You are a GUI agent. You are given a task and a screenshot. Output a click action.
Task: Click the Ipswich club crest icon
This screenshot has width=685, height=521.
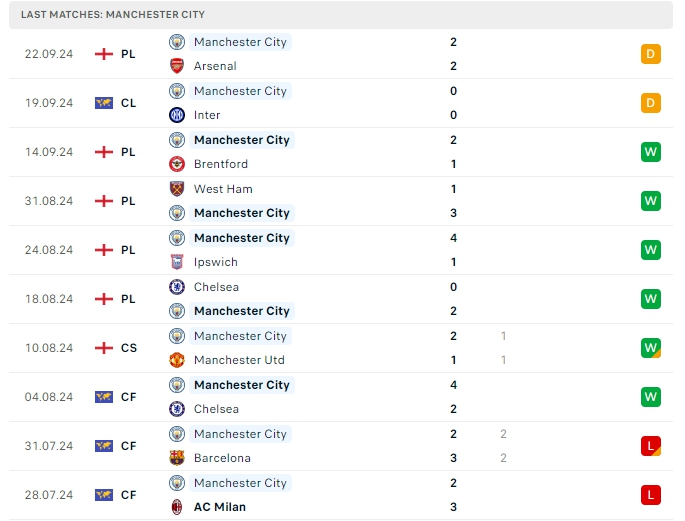pos(177,262)
